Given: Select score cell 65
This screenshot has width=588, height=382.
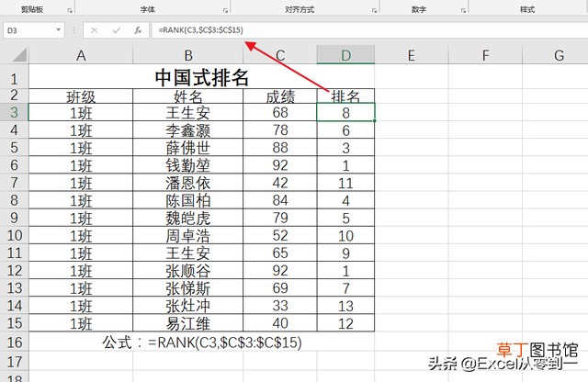Looking at the screenshot, I should [280, 253].
